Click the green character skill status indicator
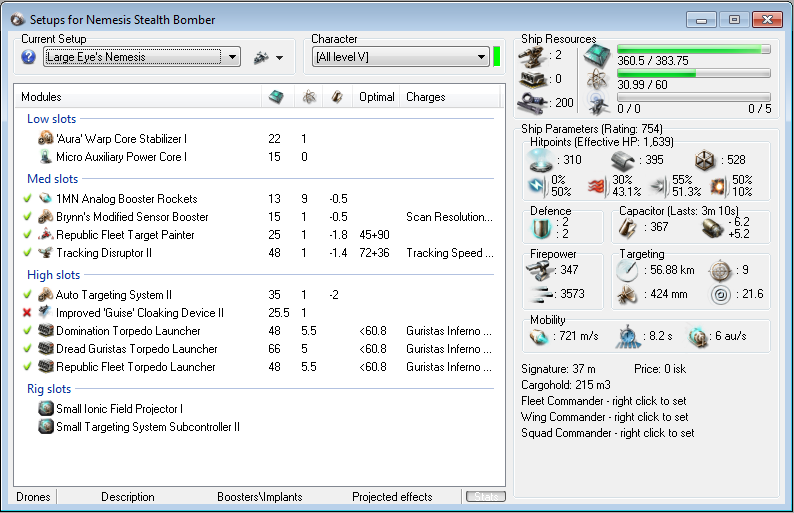 [497, 56]
